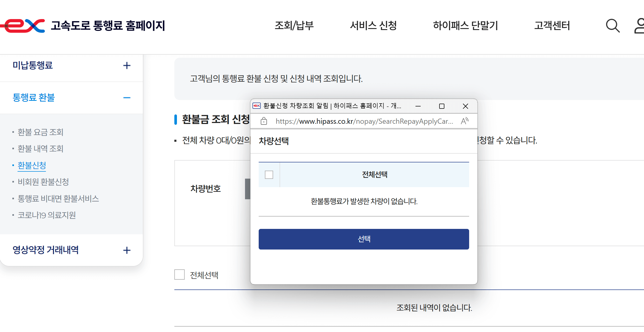Click the lock icon in the popup address bar
The image size is (644, 332).
point(264,121)
